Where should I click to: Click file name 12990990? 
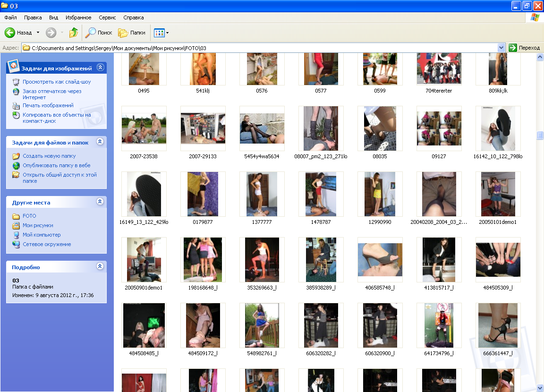pos(380,222)
